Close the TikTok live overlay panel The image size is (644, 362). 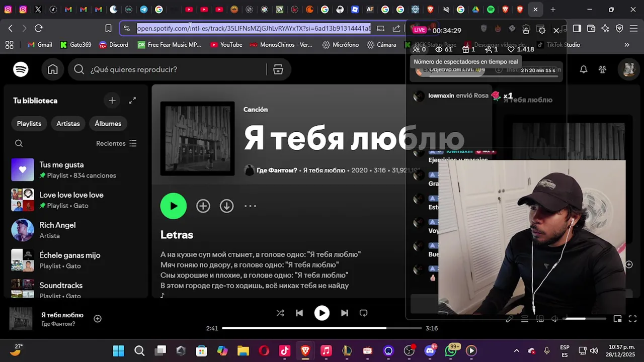coord(556,30)
